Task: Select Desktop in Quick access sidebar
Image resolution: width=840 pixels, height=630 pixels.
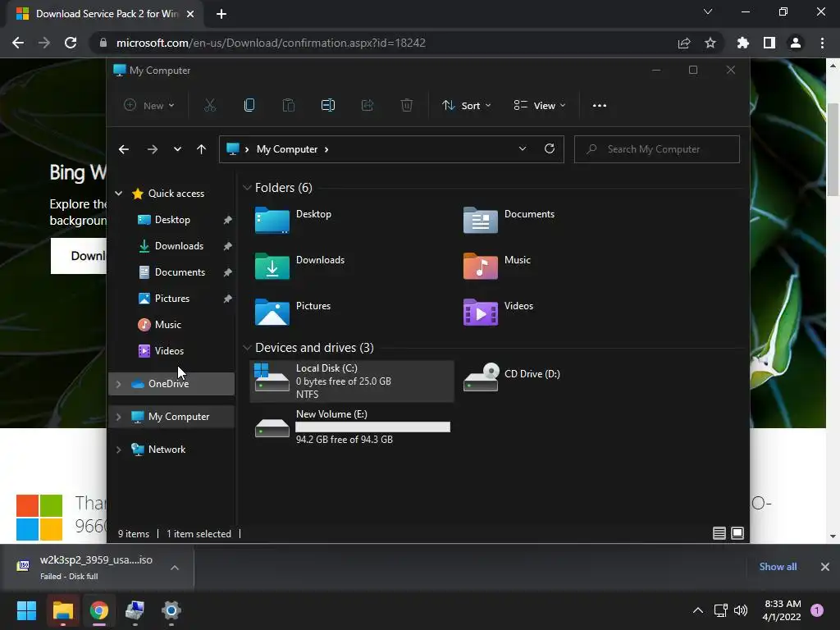Action: (172, 220)
